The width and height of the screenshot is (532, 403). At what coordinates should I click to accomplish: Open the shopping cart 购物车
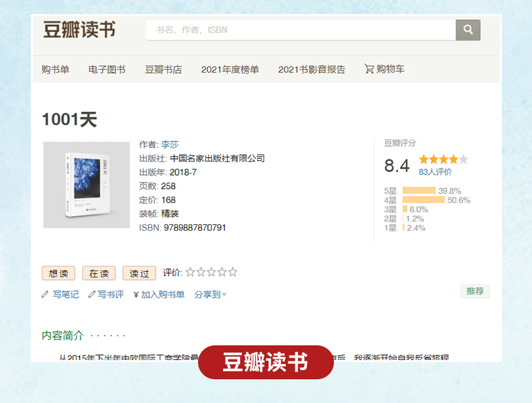384,69
